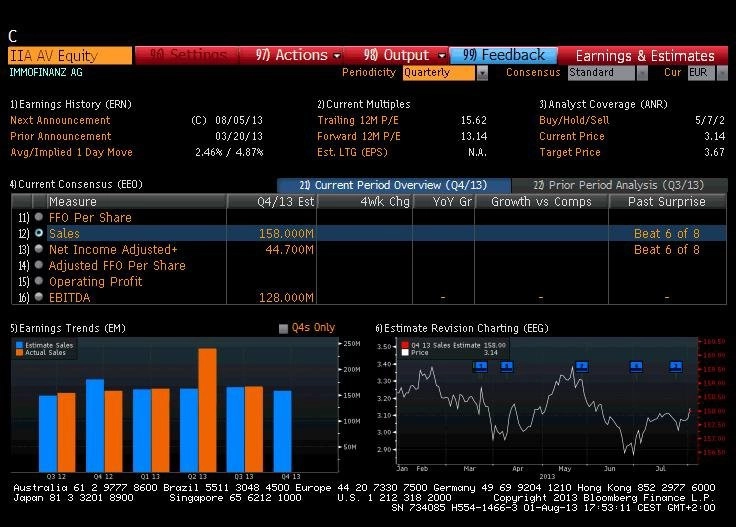Select the Net Income Adjusted+ radio button
The height and width of the screenshot is (527, 736).
coord(39,249)
